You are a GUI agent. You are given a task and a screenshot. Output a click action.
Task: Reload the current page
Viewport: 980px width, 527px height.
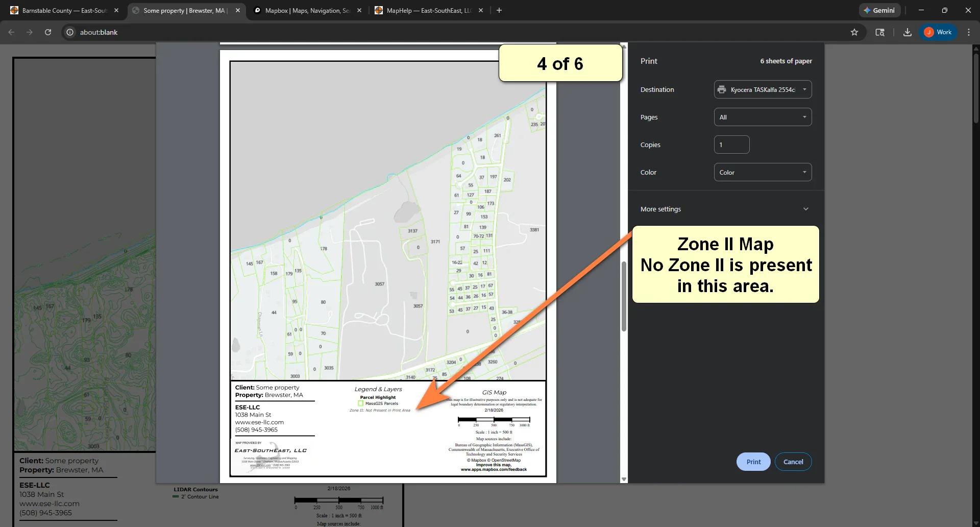47,32
